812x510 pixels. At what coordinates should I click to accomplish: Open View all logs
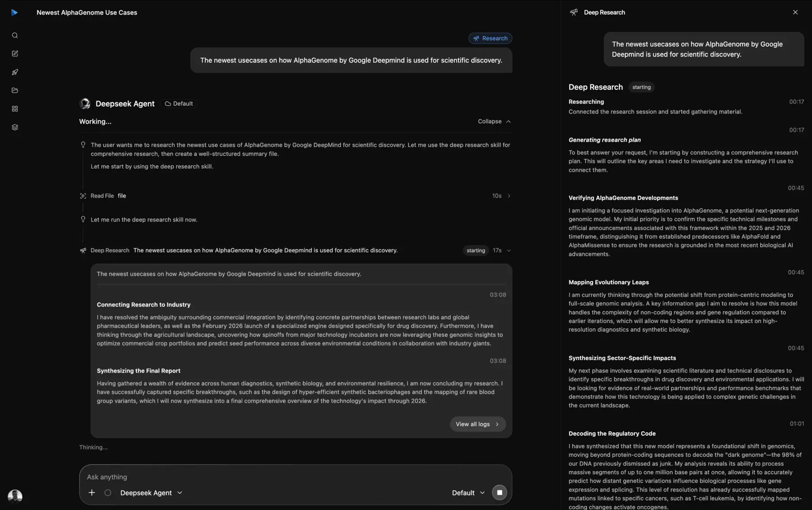(x=478, y=424)
